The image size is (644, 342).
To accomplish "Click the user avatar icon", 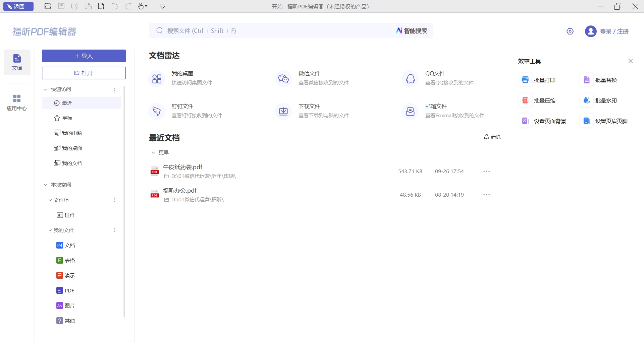I will [590, 31].
